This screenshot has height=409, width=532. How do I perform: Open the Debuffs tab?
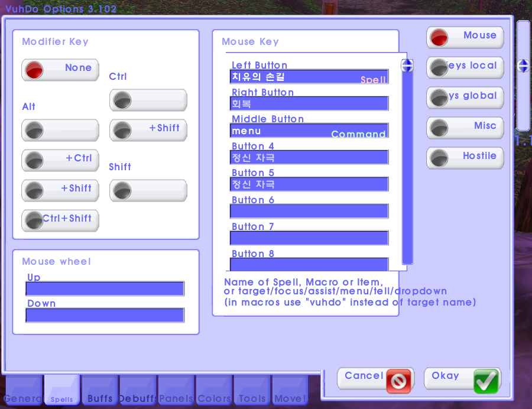pyautogui.click(x=138, y=390)
